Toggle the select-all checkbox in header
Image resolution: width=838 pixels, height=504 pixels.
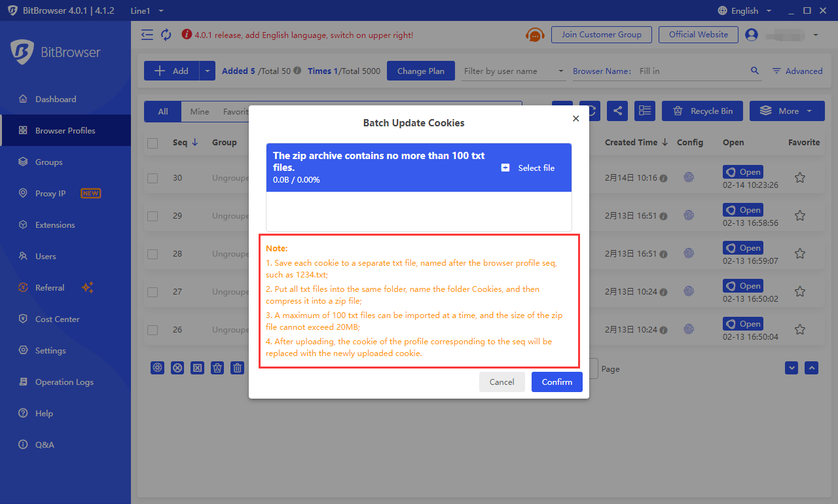click(x=153, y=143)
